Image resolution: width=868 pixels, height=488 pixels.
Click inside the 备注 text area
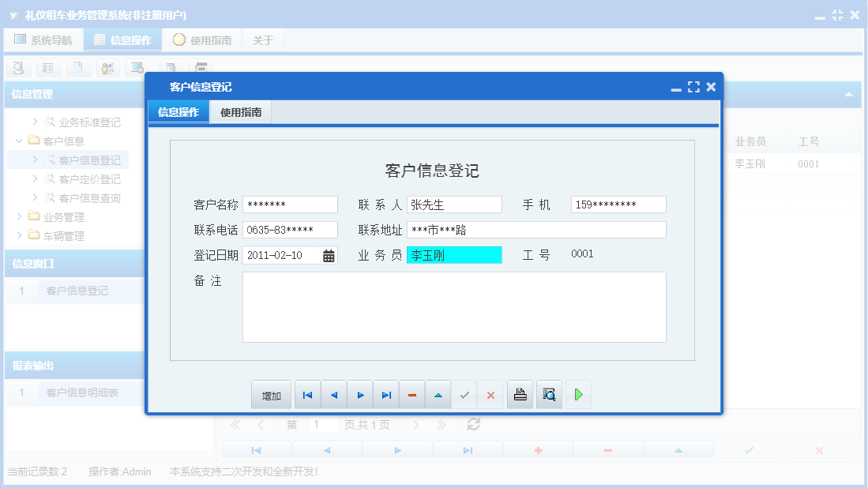(x=454, y=308)
